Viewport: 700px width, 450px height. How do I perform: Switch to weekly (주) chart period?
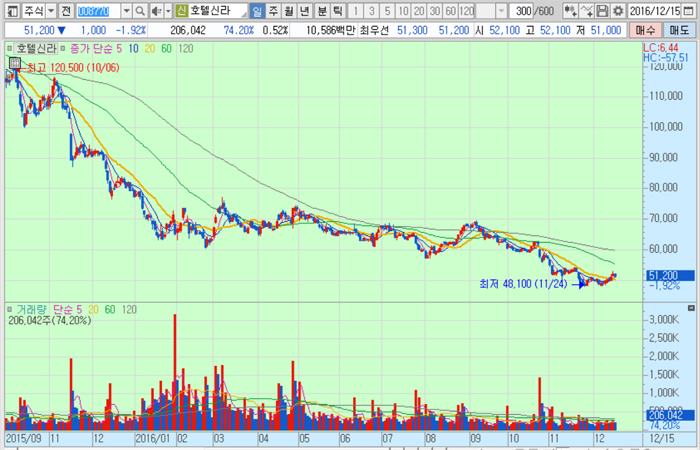pyautogui.click(x=274, y=10)
